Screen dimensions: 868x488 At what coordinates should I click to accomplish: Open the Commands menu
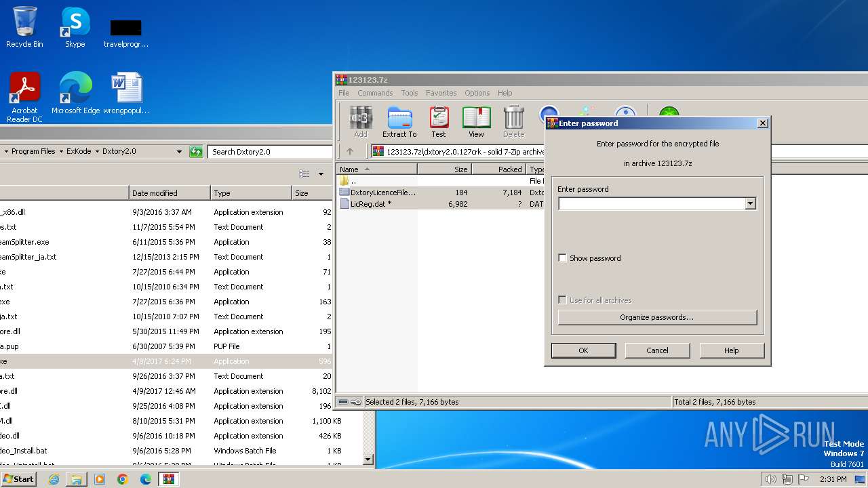(x=375, y=93)
